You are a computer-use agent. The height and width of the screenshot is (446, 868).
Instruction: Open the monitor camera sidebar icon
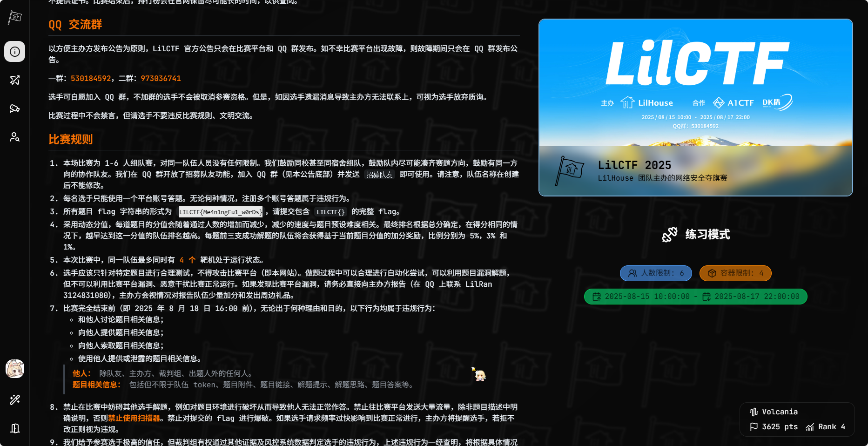coord(15,108)
